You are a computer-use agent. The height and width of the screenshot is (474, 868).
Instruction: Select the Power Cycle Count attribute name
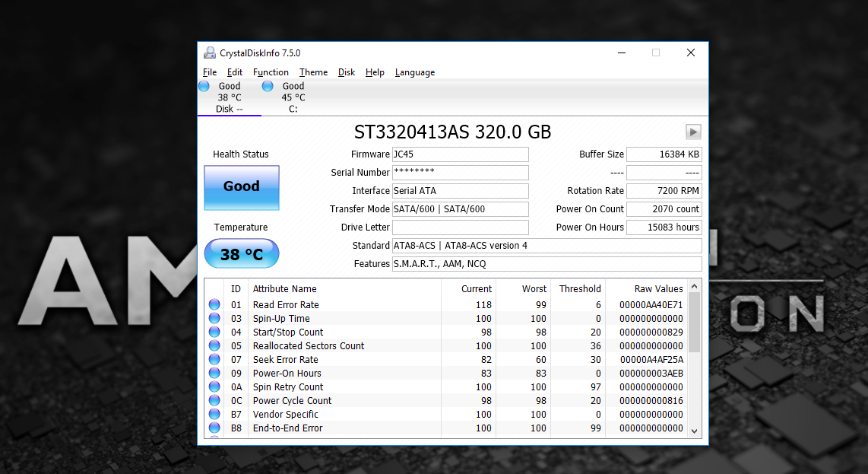click(x=293, y=400)
